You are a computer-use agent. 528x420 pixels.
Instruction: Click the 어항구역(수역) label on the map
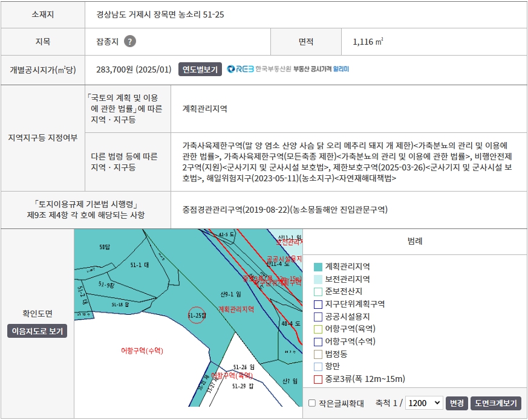click(142, 351)
